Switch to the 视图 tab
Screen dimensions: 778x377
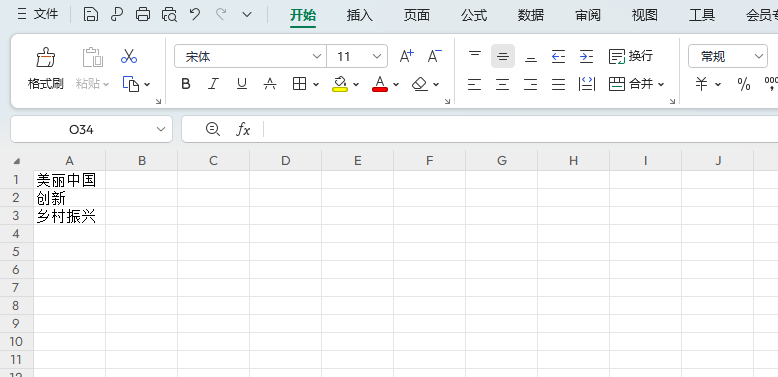click(645, 15)
